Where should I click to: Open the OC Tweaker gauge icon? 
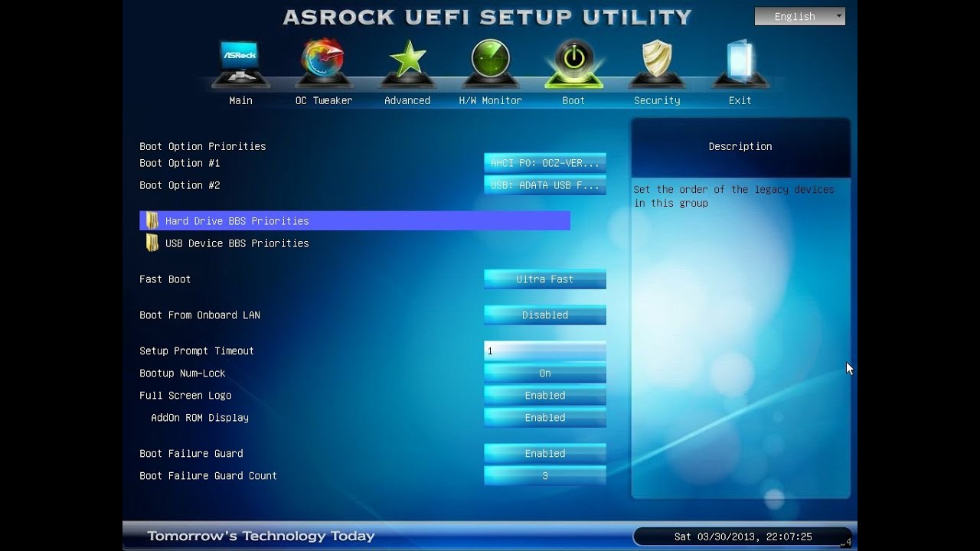pyautogui.click(x=324, y=62)
